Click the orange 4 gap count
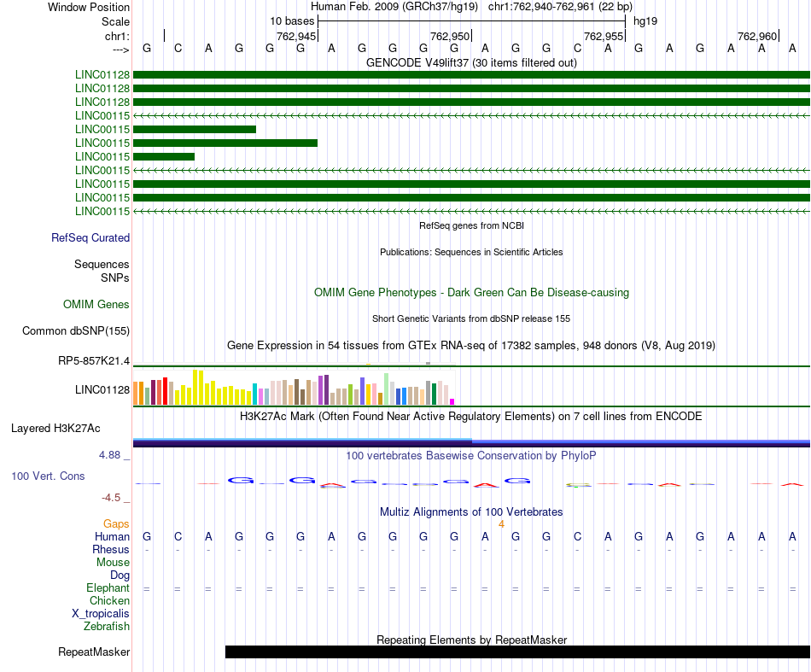 tap(501, 524)
